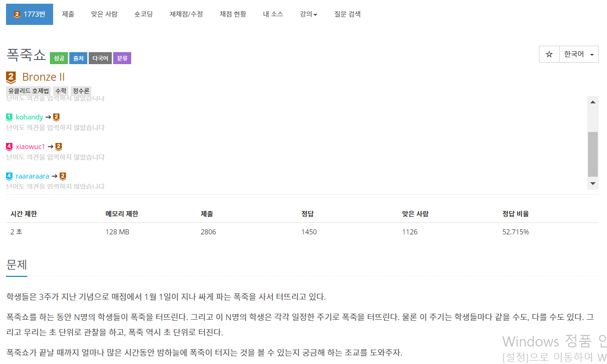This screenshot has width=607, height=364.
Task: Click the bronze vote icon after xiaowuc1's arrow
Action: 59,147
